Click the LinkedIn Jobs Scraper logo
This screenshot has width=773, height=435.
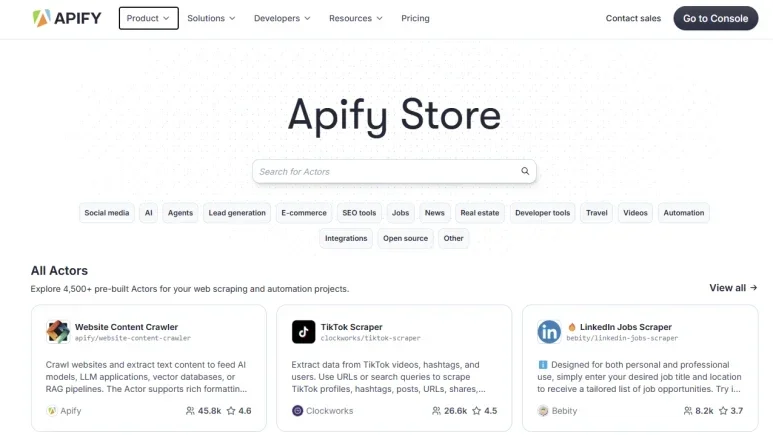point(549,332)
